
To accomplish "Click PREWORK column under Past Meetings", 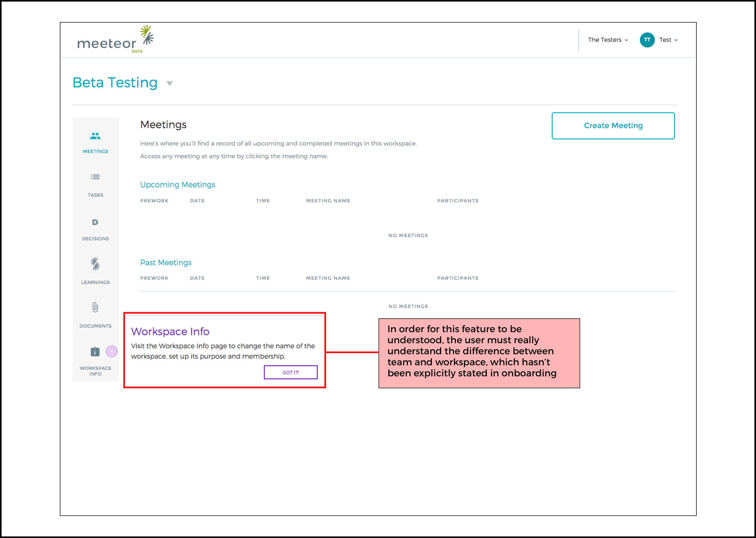I will [154, 278].
